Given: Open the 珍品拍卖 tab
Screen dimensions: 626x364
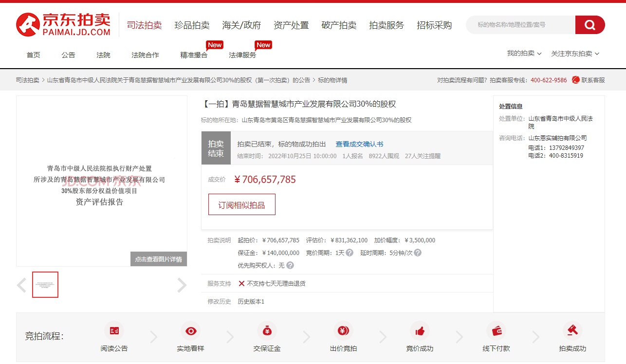Looking at the screenshot, I should pyautogui.click(x=192, y=25).
